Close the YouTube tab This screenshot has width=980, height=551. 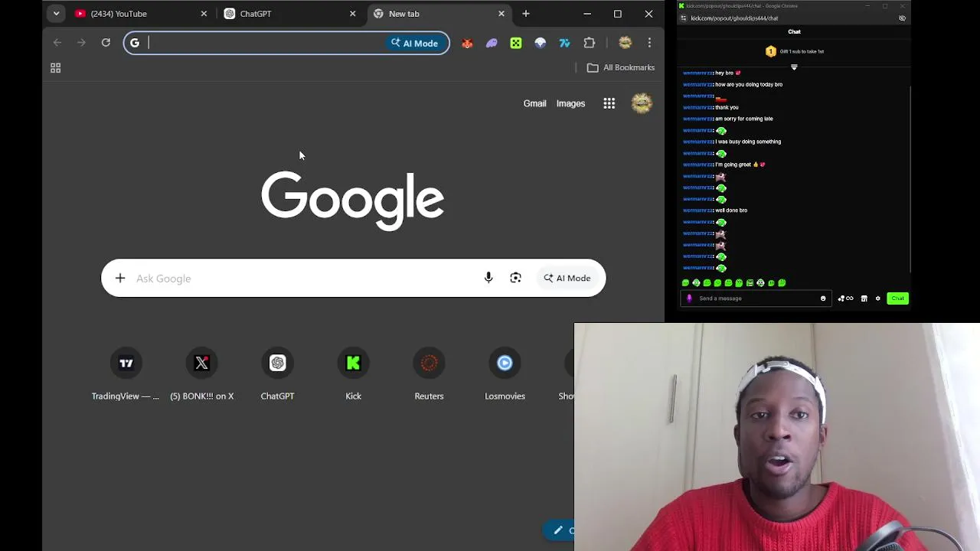204,14
